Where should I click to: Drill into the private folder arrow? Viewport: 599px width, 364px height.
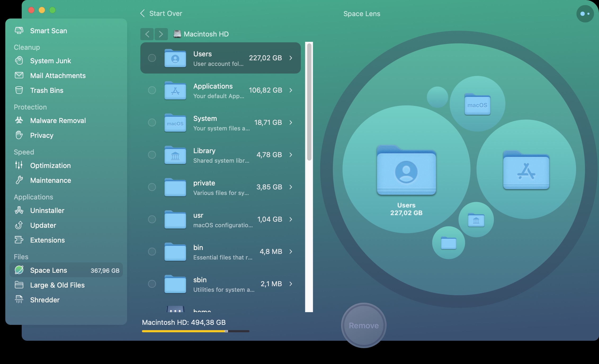(291, 187)
